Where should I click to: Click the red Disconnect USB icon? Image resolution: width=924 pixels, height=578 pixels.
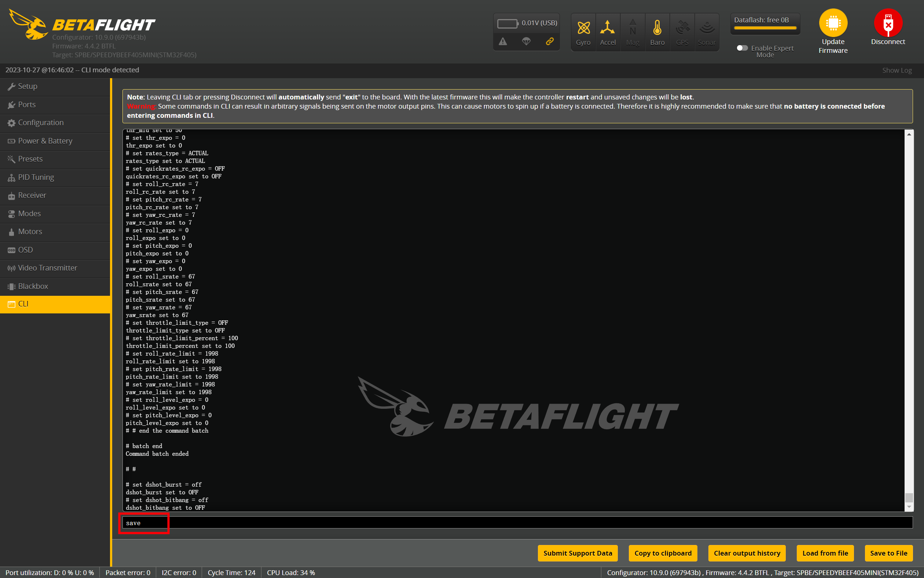[x=888, y=23]
